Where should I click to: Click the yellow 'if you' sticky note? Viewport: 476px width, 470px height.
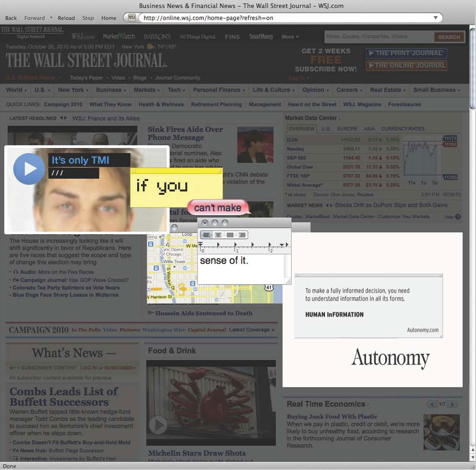click(177, 187)
